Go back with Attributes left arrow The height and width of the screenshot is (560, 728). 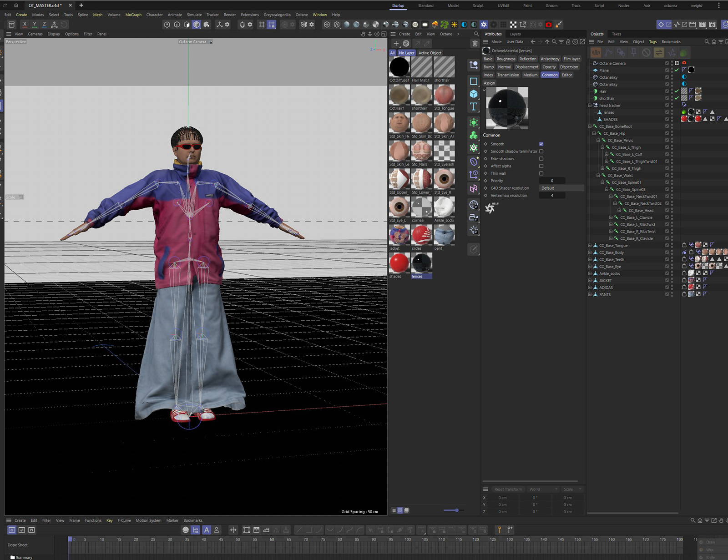tap(533, 42)
